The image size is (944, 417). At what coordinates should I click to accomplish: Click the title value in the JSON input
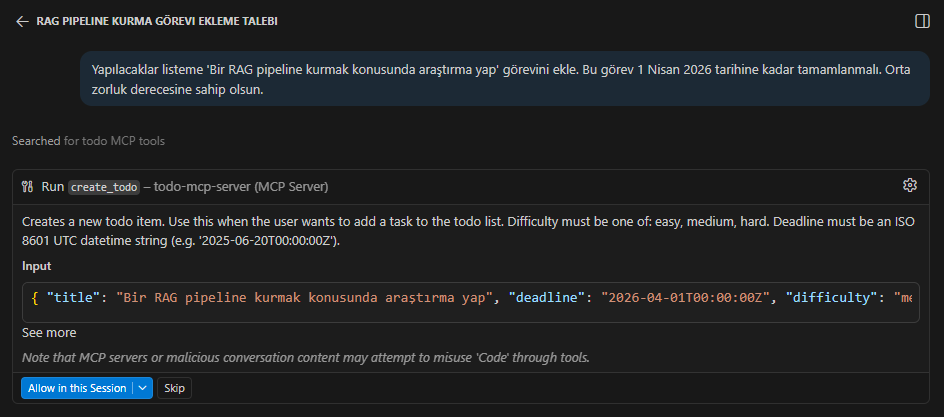[x=307, y=299]
